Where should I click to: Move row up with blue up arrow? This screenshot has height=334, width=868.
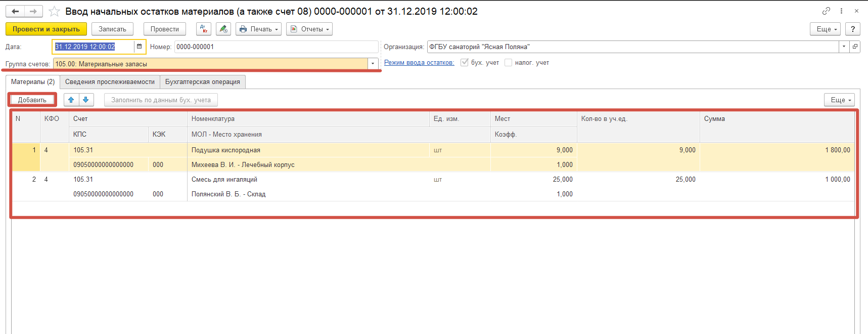pos(71,100)
